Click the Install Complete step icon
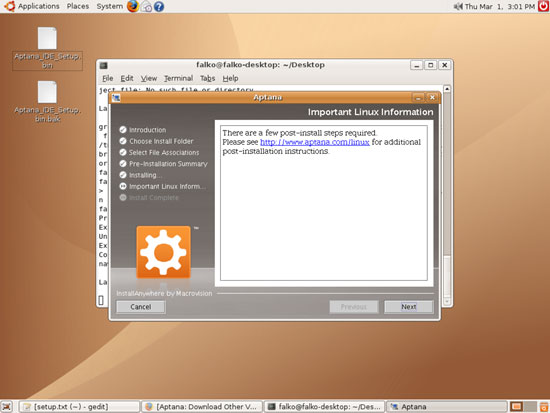Viewport: 550px width, 413px height. 123,198
